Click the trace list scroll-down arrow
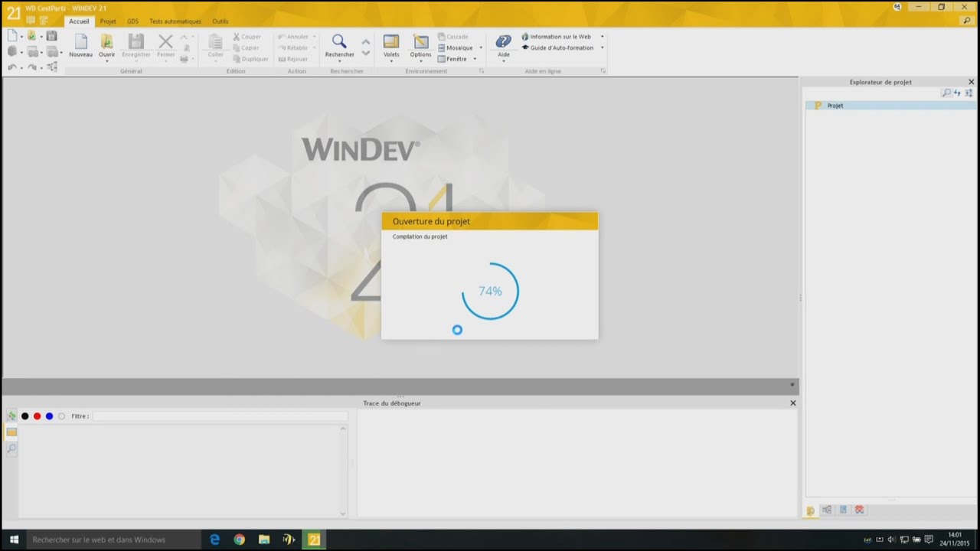This screenshot has height=551, width=980. coord(343,514)
